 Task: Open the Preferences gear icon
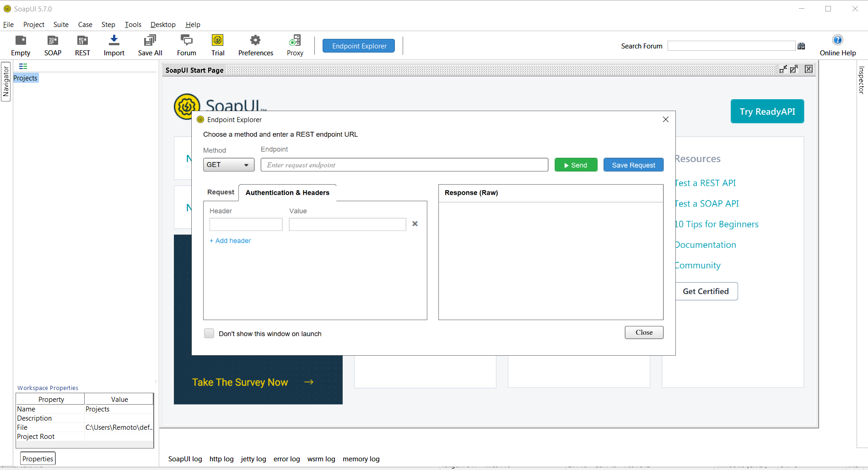click(255, 41)
